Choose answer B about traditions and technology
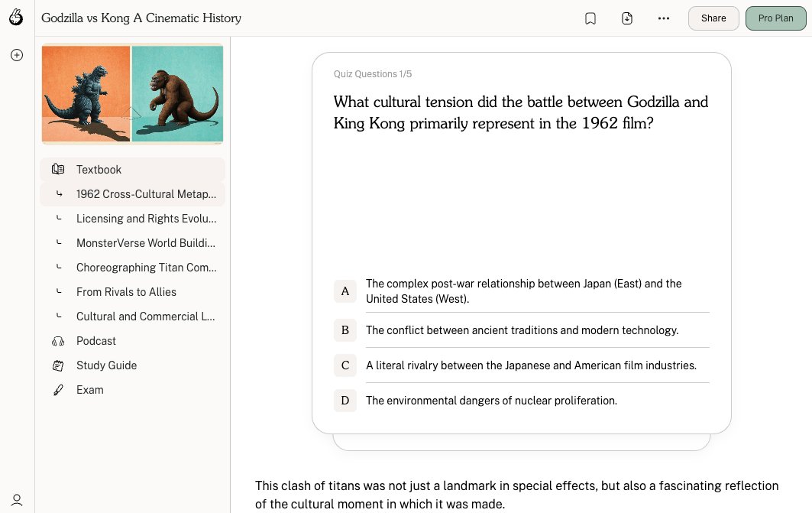The image size is (812, 513). 522,330
